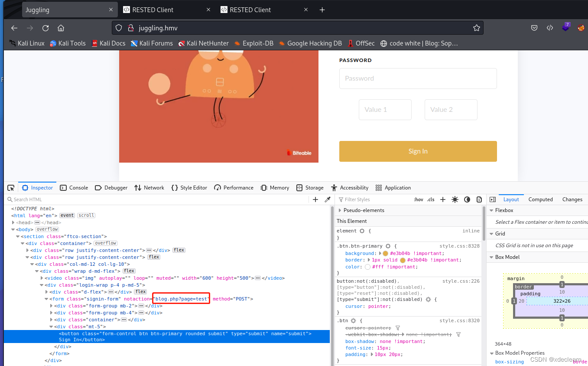Image resolution: width=588 pixels, height=366 pixels.
Task: Collapse the Flexbox layout section
Action: [492, 210]
